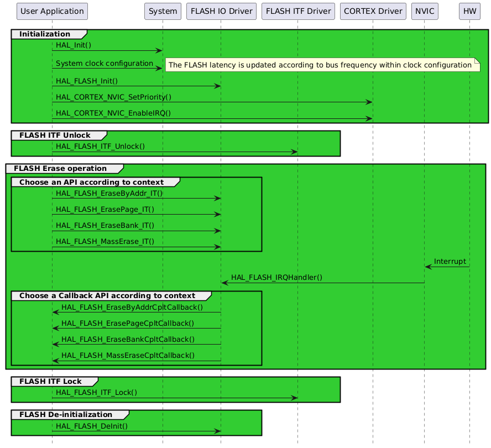This screenshot has height=448, width=491.
Task: Select the HAL_FLASH_Init() message text
Action: tap(87, 81)
